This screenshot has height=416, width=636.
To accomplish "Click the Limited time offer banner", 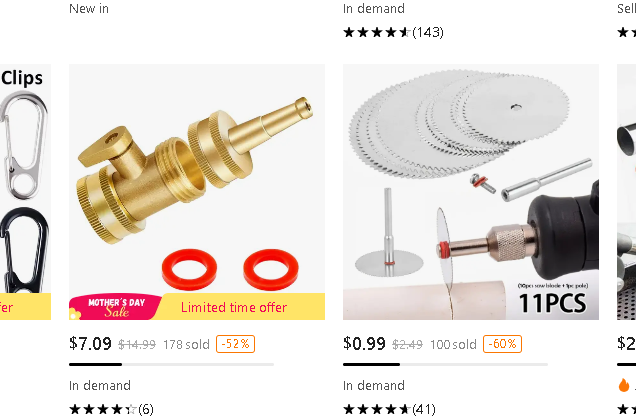I will [234, 307].
